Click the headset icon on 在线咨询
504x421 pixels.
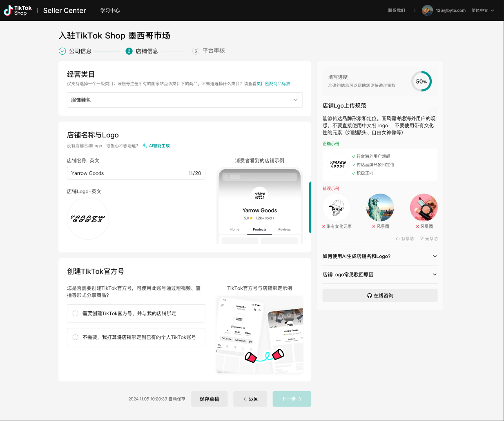coord(369,296)
